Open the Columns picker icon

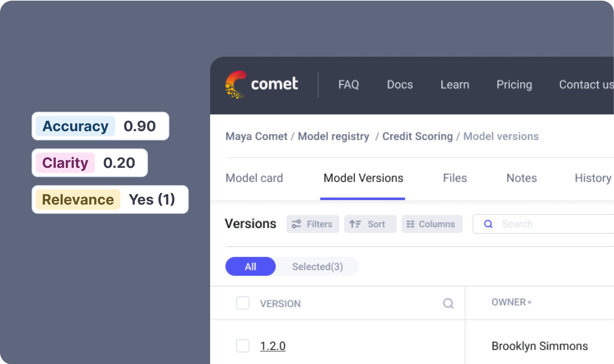(x=411, y=224)
